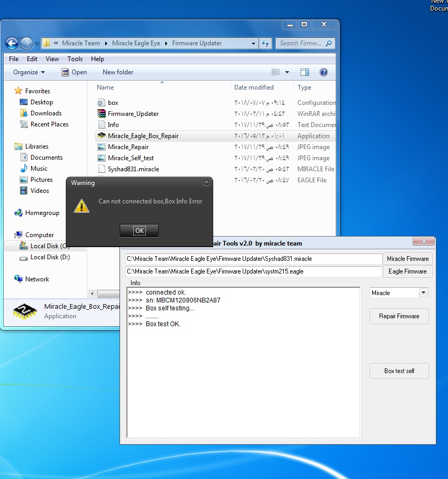Open the File menu in Explorer

click(x=14, y=59)
